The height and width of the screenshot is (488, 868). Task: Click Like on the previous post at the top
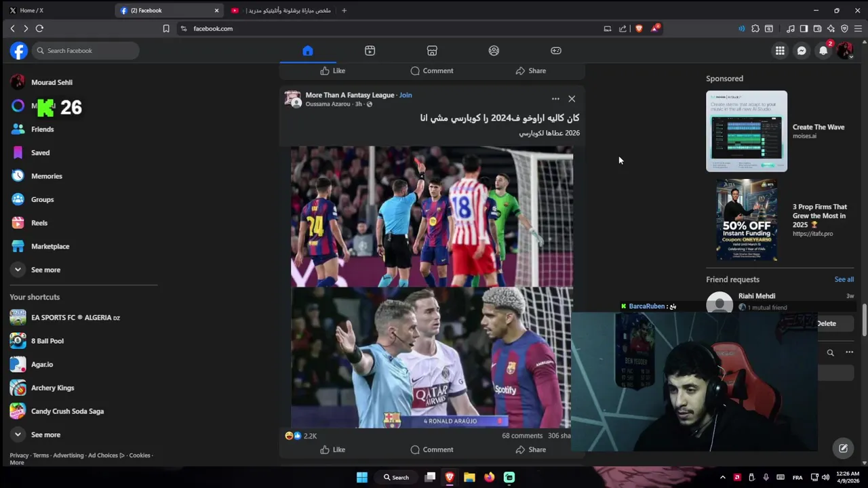[x=332, y=70]
